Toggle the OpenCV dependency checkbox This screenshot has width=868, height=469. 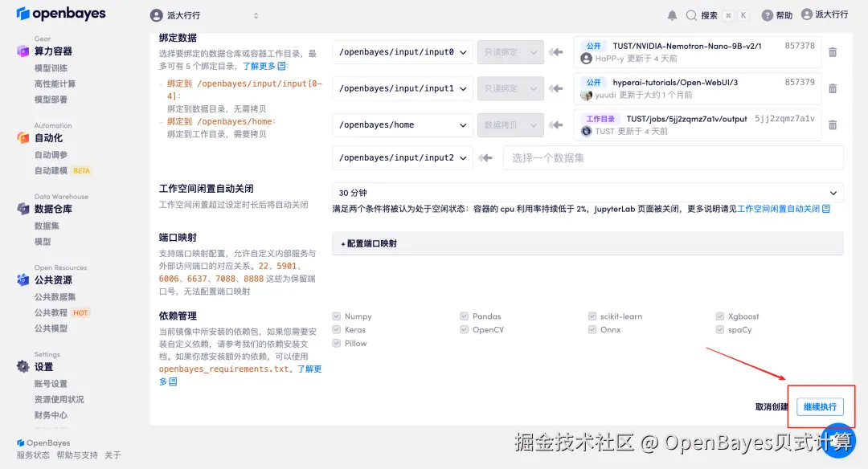[465, 329]
